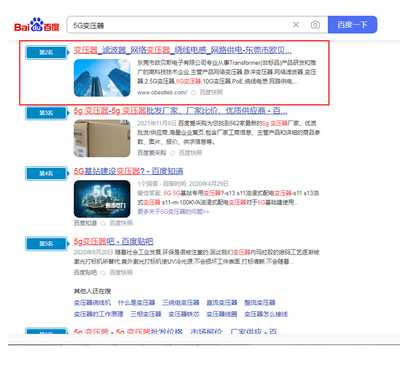Click the 其他人还在搜 heading text
Image resolution: width=400 pixels, height=371 pixels.
92,291
